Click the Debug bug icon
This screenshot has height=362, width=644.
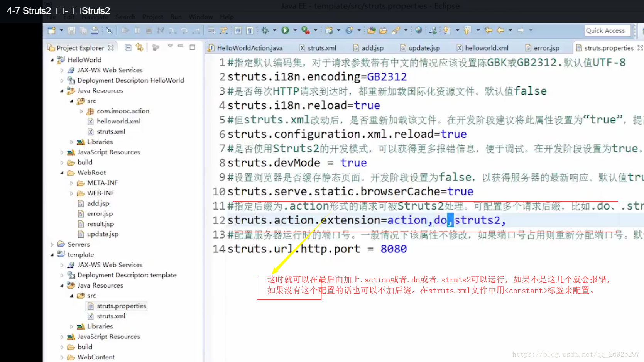coord(265,30)
